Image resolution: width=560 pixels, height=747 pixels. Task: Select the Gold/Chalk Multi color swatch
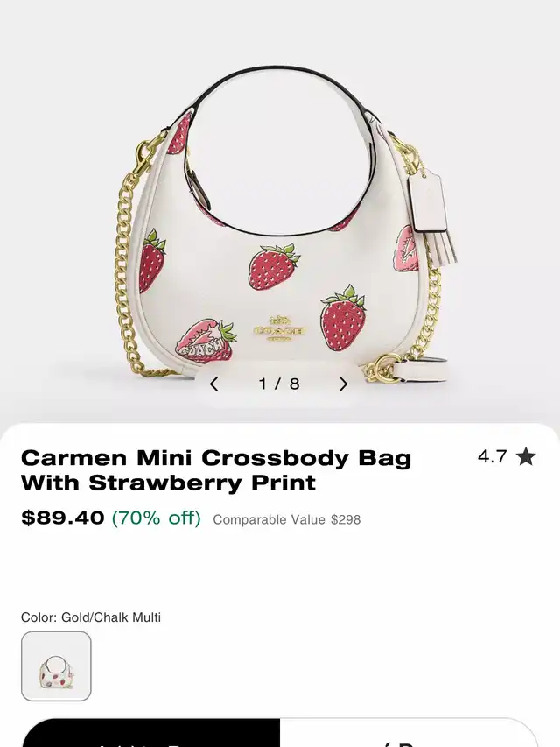(56, 666)
